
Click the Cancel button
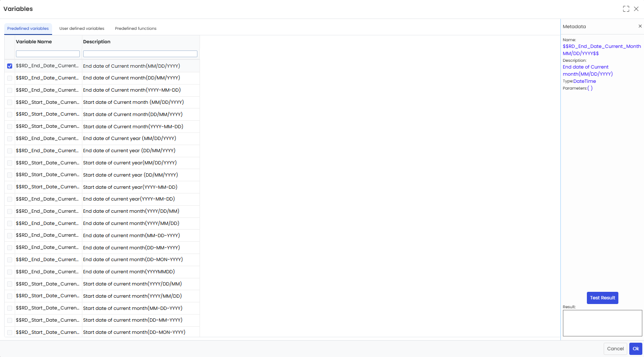(615, 349)
